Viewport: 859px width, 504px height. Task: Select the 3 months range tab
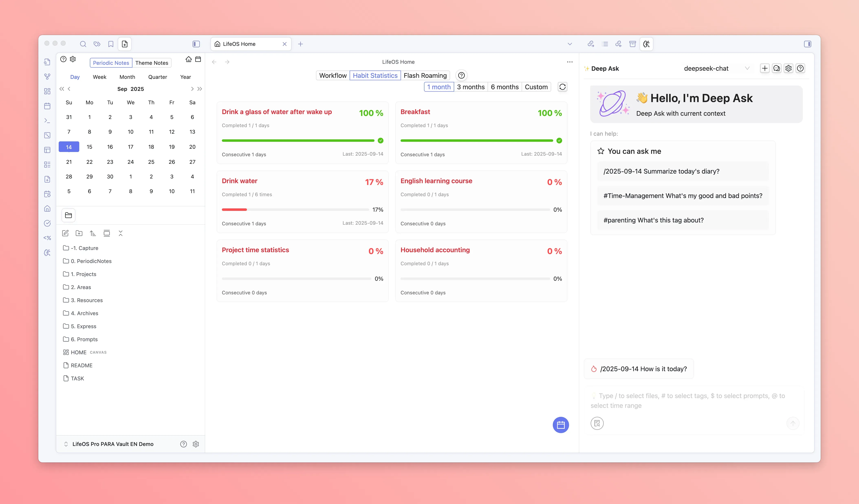(470, 87)
